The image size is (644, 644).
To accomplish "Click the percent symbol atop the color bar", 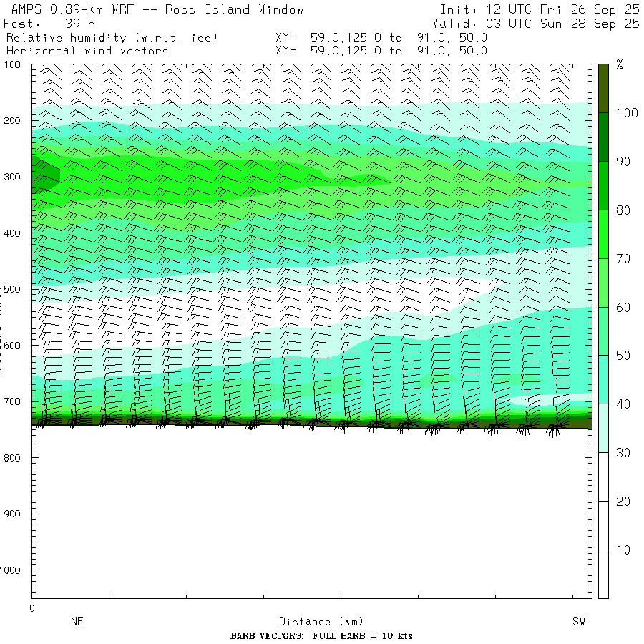I will (x=620, y=65).
